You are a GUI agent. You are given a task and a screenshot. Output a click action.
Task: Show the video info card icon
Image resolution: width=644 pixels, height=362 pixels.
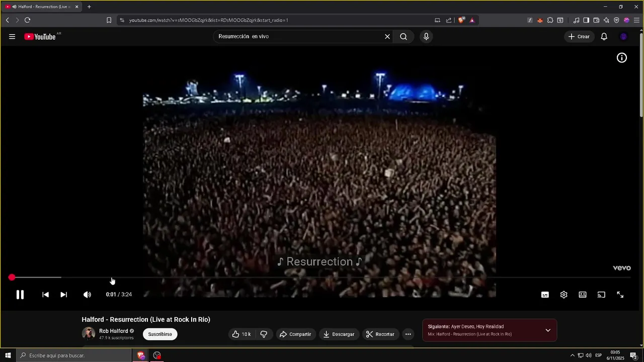622,58
